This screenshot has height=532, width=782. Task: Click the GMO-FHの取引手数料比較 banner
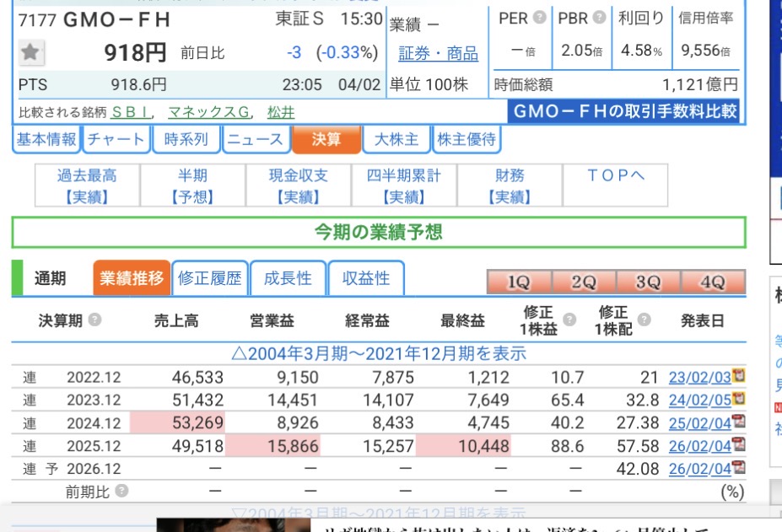pos(624,111)
